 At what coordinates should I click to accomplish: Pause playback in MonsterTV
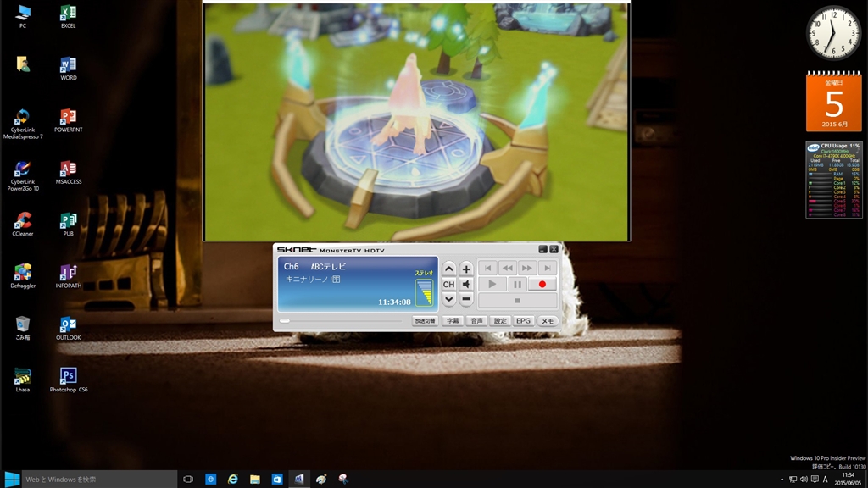coord(517,285)
